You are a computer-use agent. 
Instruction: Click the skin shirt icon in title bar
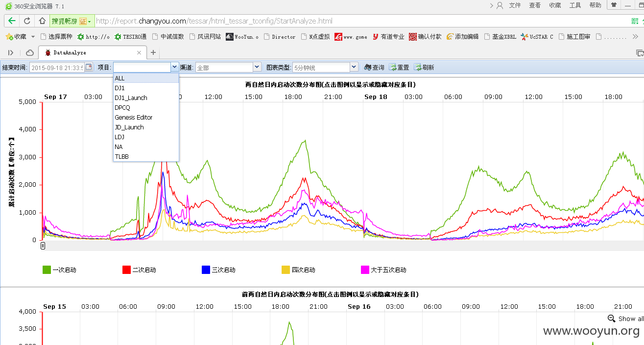coord(614,5)
